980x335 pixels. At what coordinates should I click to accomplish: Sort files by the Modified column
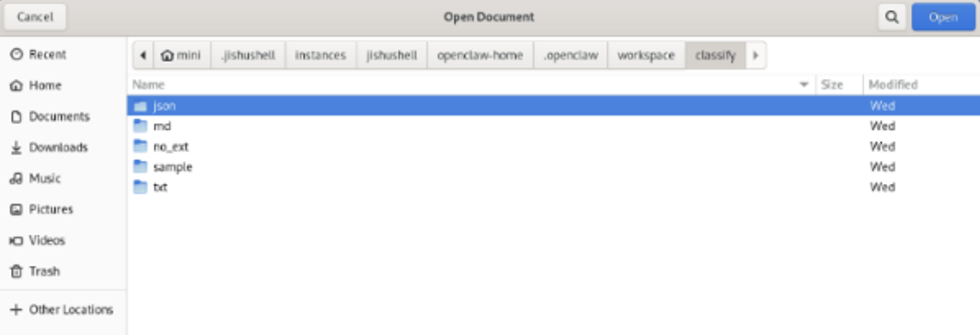tap(893, 85)
